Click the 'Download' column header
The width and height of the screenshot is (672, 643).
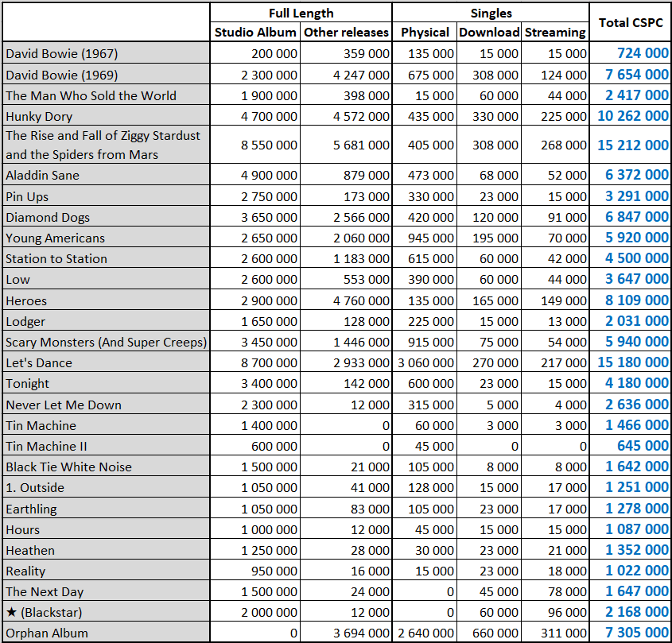point(489,33)
